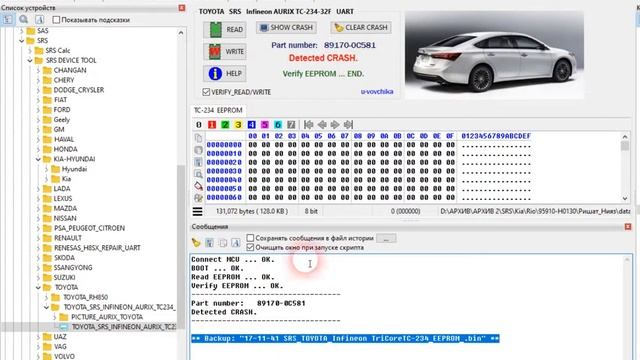Expand the NISSAN folder
This screenshot has height=360, width=640.
(x=38, y=218)
